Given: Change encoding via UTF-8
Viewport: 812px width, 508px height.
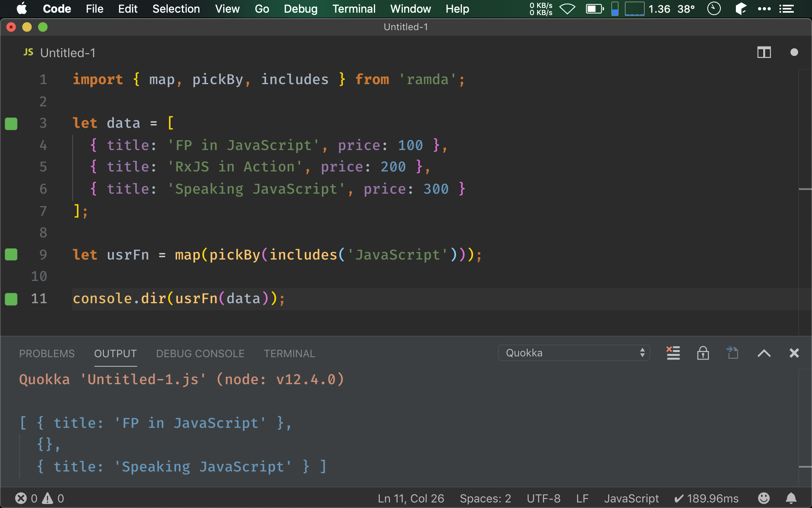Looking at the screenshot, I should coord(544,498).
